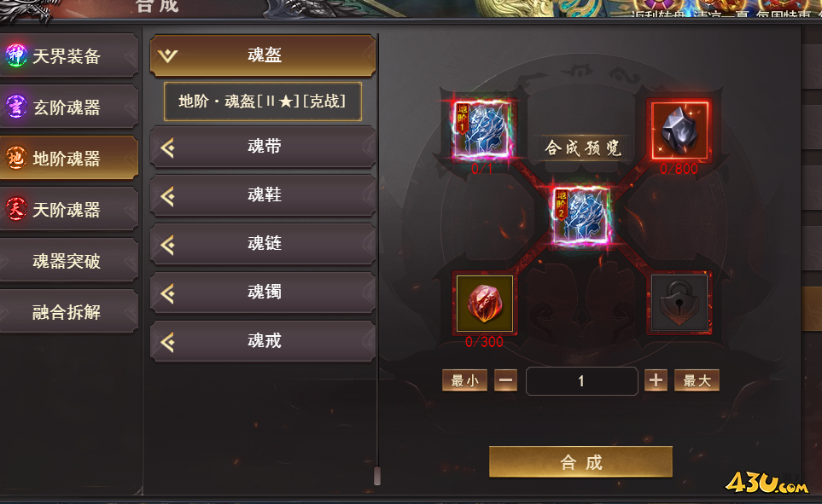Select the 地阶2 soul helmet result icon

click(580, 217)
